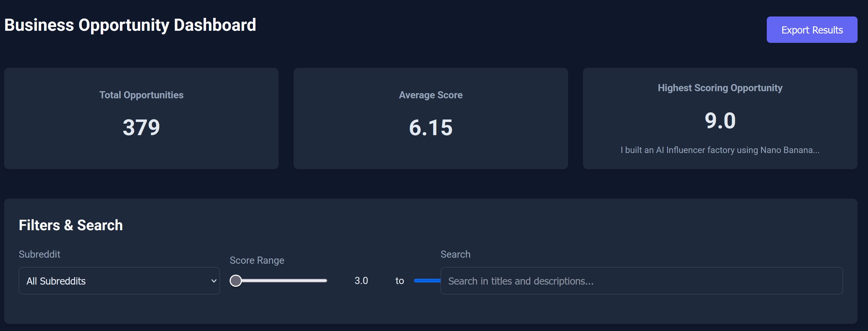Click the 9.0 highest score number

[720, 121]
